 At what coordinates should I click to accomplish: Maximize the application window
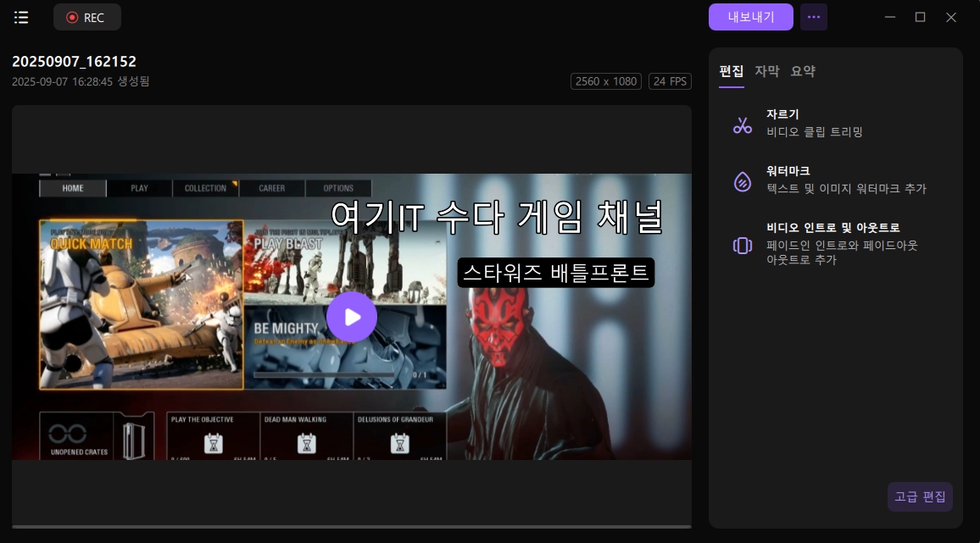(x=920, y=18)
